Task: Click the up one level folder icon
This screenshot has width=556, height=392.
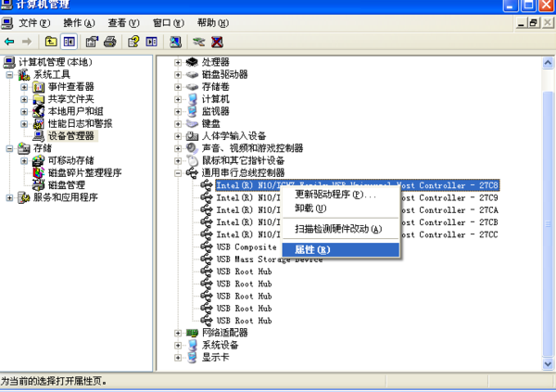Action: coord(50,42)
